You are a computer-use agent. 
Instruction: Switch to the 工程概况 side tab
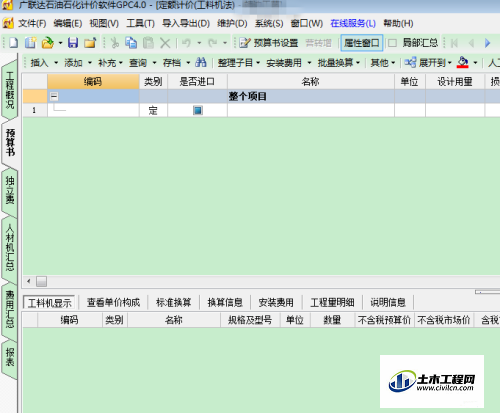point(10,90)
